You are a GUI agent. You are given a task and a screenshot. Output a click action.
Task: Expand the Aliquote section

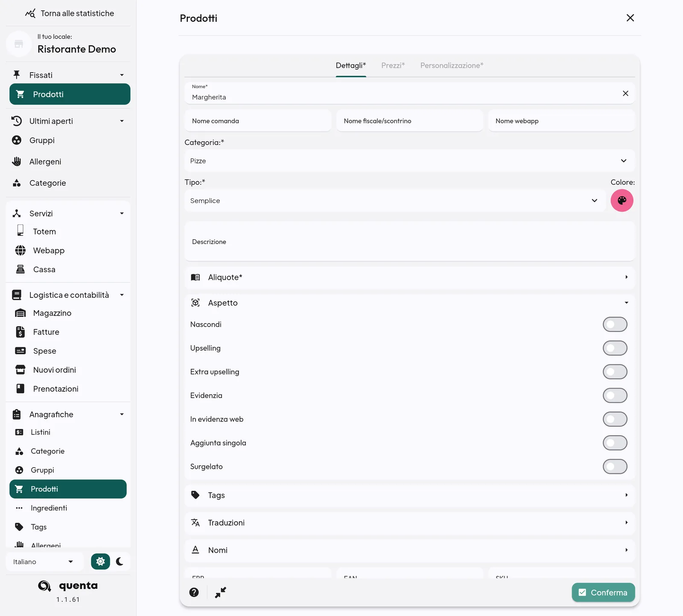tap(409, 277)
